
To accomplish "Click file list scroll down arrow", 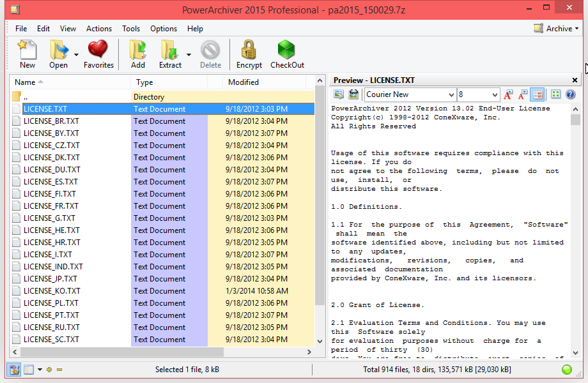I will [x=320, y=341].
